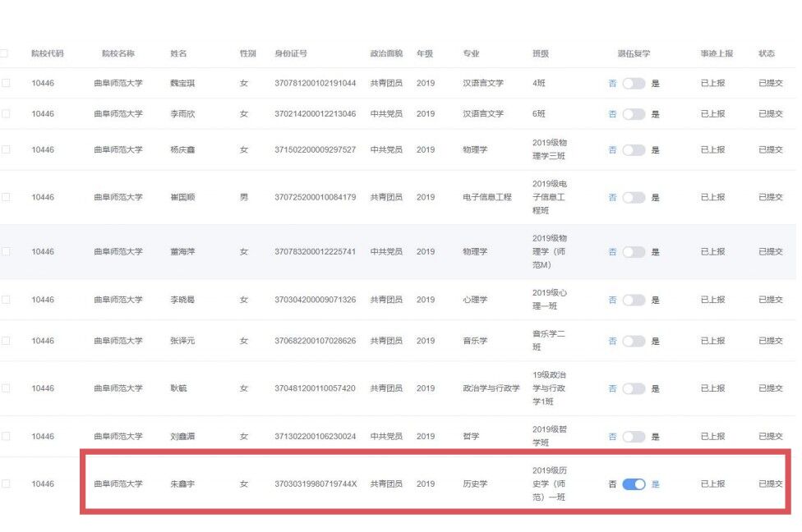Tick the row checkbox for 魏宝琪

coord(6,84)
